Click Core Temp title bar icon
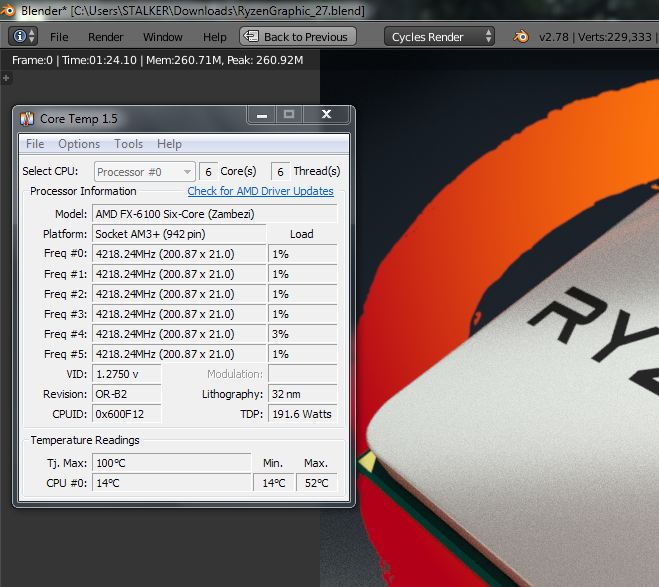 click(x=27, y=119)
